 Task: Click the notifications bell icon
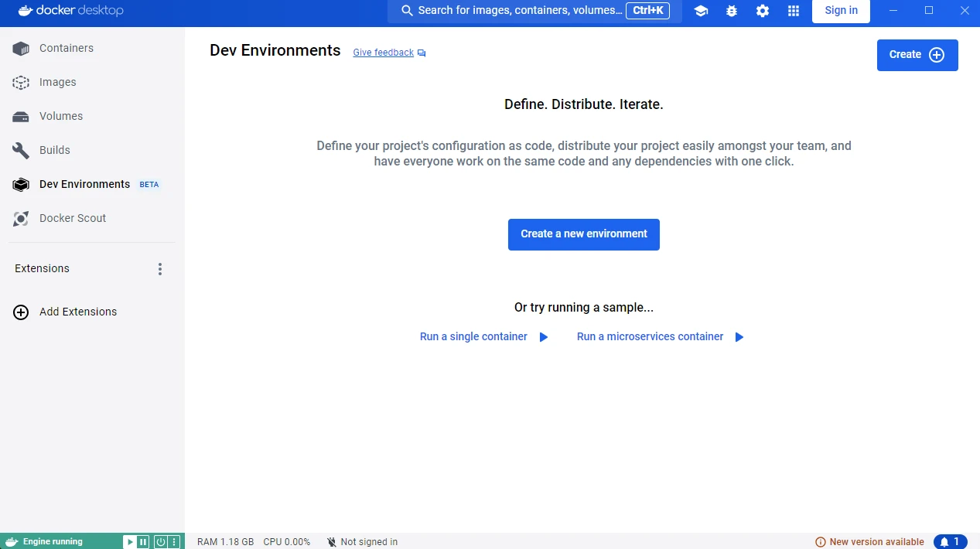pos(950,542)
